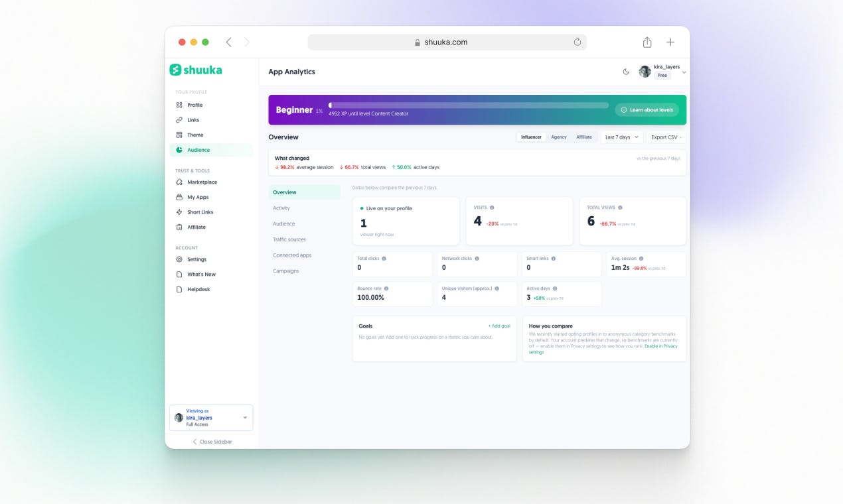This screenshot has width=843, height=504.
Task: Click the info icon beside Active days
Action: point(555,288)
